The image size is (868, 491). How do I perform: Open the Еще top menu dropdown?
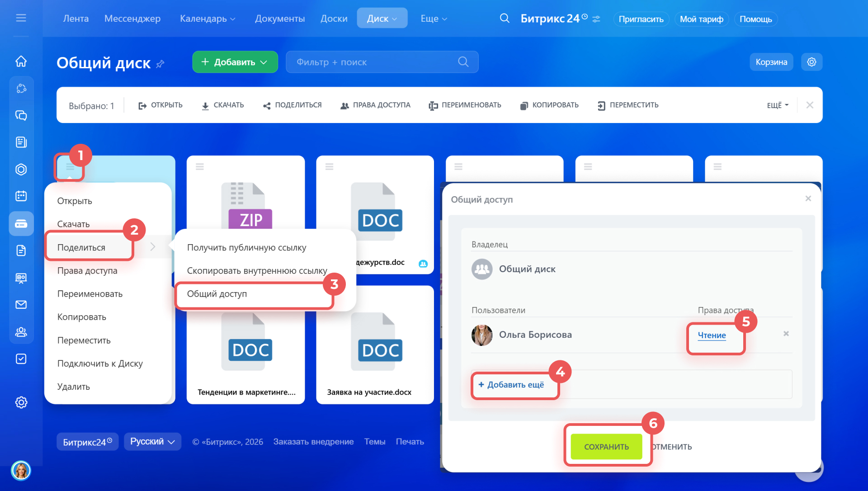point(434,19)
